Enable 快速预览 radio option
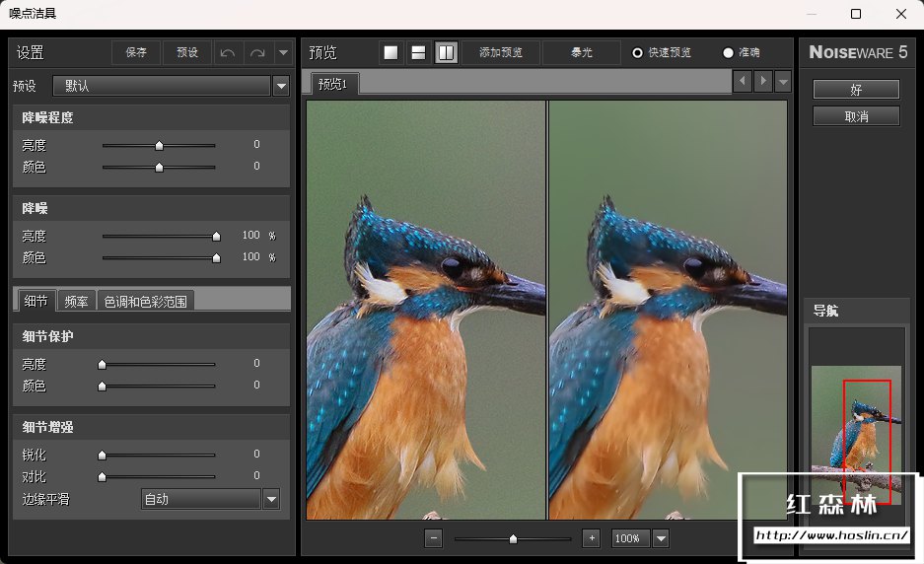 pyautogui.click(x=637, y=53)
